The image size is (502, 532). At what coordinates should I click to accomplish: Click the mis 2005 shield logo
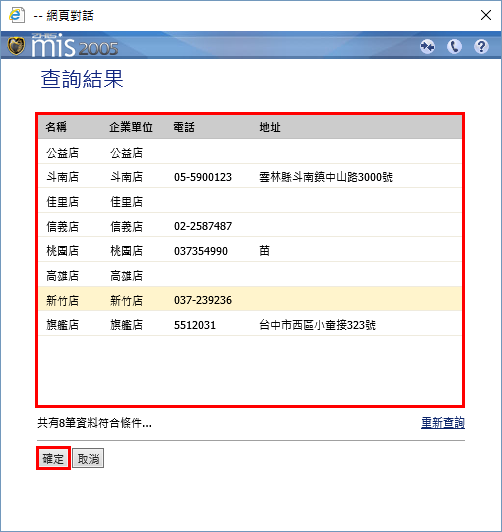[16, 46]
